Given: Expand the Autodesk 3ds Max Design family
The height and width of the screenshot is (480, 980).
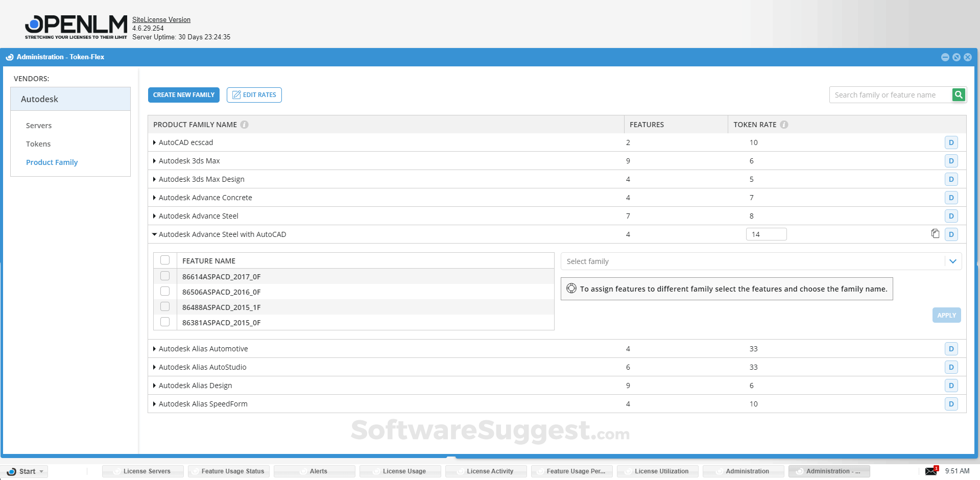Looking at the screenshot, I should tap(154, 179).
